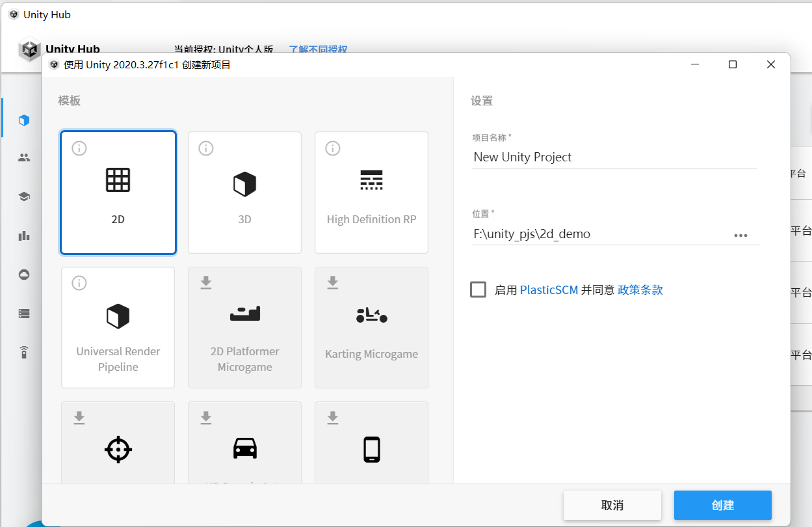Open Projects section in left sidebar
Screen dimensions: 812x527
coord(24,120)
